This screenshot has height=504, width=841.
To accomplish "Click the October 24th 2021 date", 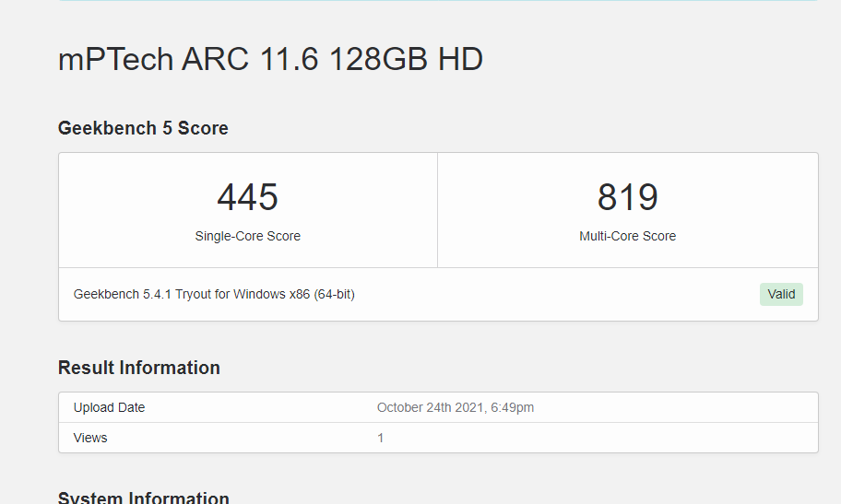I will point(437,407).
